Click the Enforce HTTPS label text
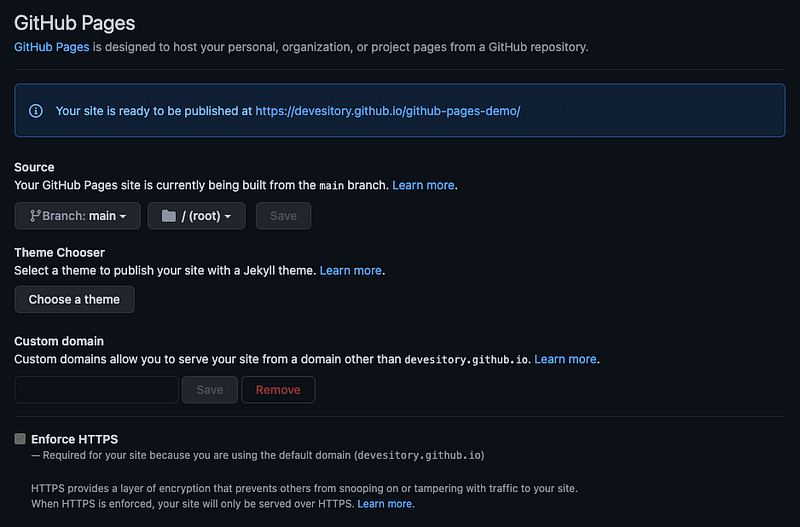Screen dimensions: 800x527 pyautogui.click(x=74, y=439)
